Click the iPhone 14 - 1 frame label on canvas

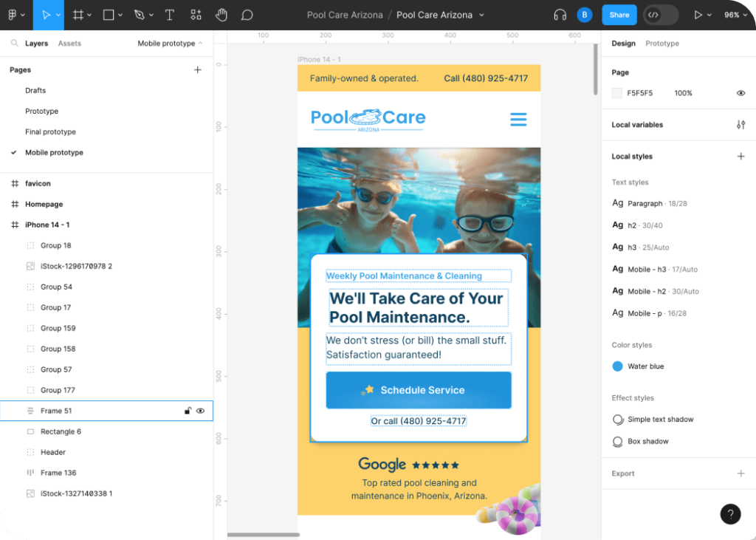(319, 59)
